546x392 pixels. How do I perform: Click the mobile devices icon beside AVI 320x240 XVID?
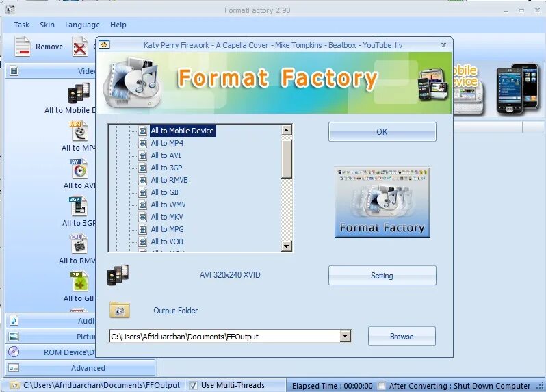118,275
